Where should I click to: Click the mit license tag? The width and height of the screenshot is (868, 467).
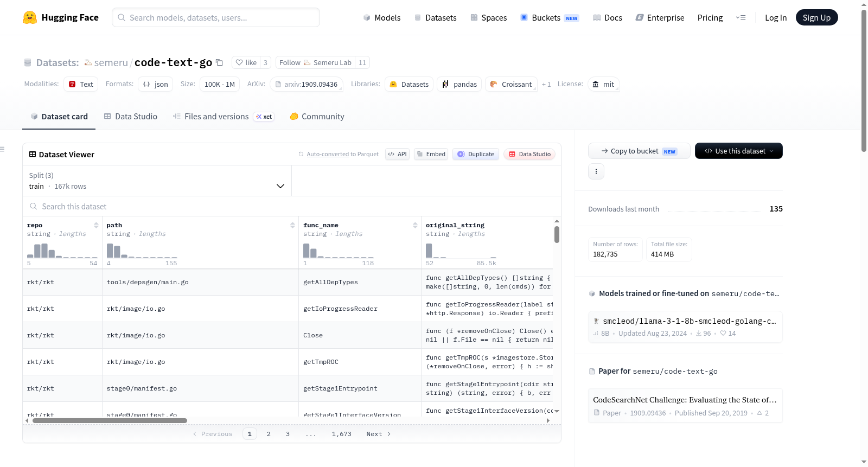[x=603, y=85]
